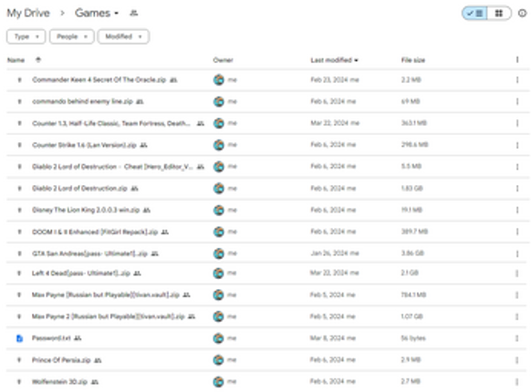Open the Modified filter dropdown
This screenshot has width=532, height=392.
point(123,36)
